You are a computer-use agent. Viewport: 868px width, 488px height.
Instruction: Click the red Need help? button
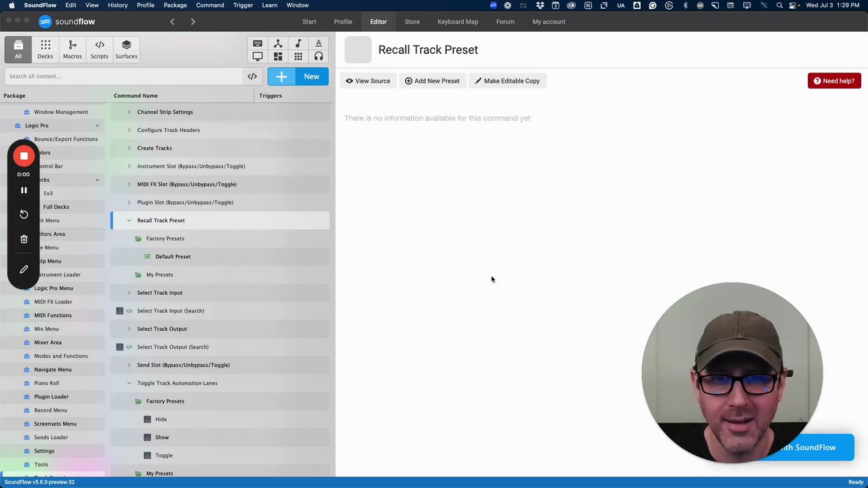pyautogui.click(x=834, y=81)
